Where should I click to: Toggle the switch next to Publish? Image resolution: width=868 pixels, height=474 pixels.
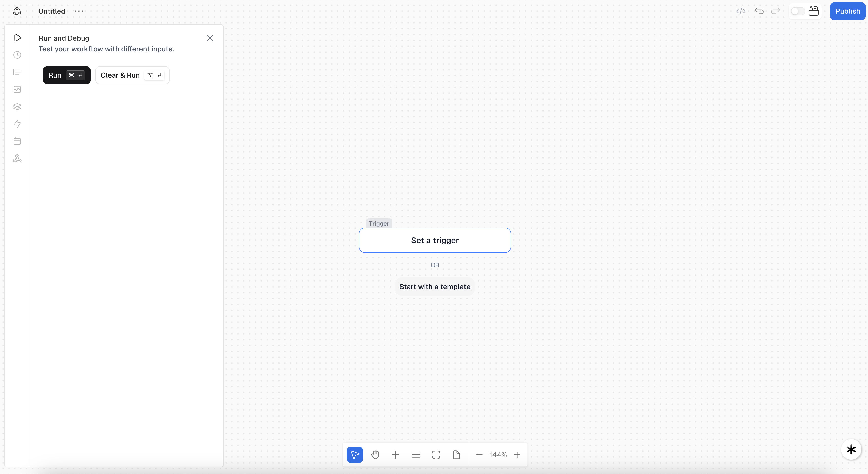click(x=797, y=11)
